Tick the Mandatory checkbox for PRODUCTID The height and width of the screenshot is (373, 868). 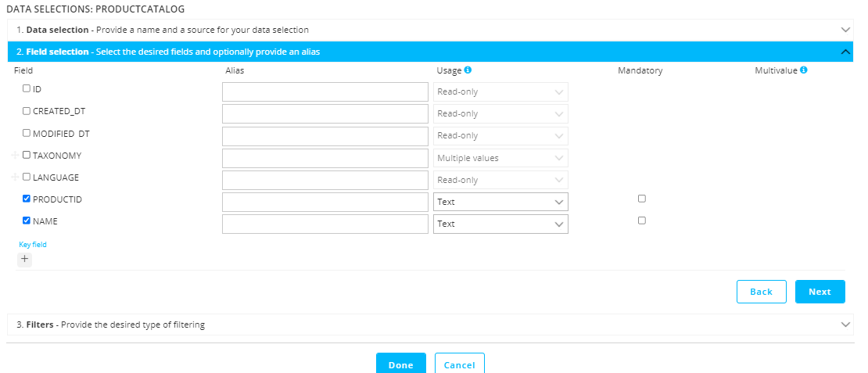coord(642,199)
